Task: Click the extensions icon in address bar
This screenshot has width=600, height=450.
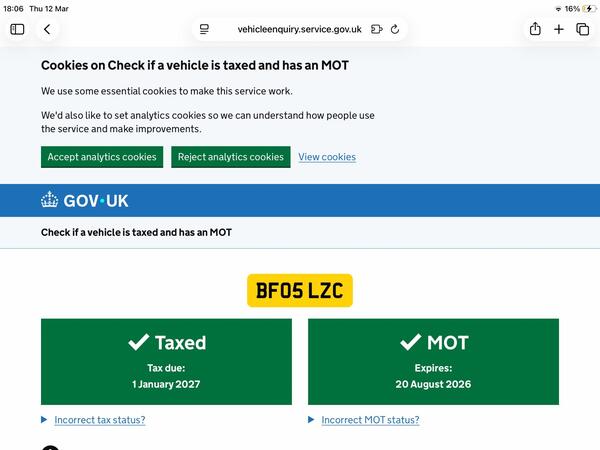Action: point(376,29)
